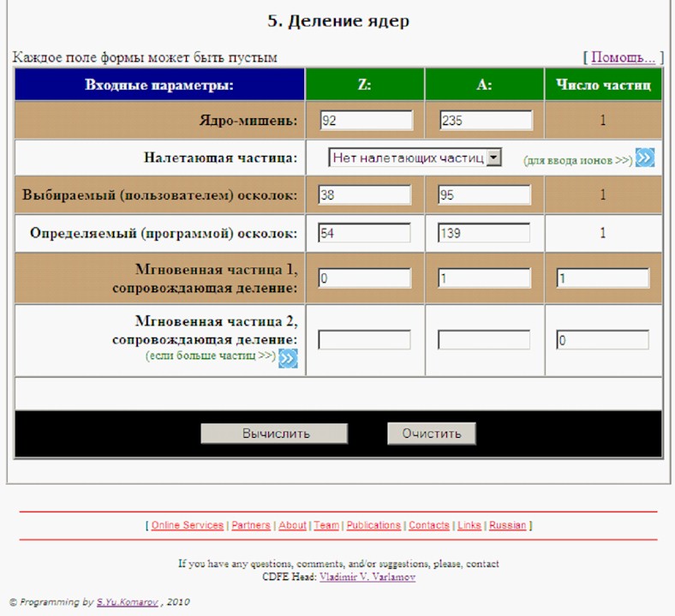
Task: Click the program-determined fragment A field containing 139
Action: [x=484, y=233]
